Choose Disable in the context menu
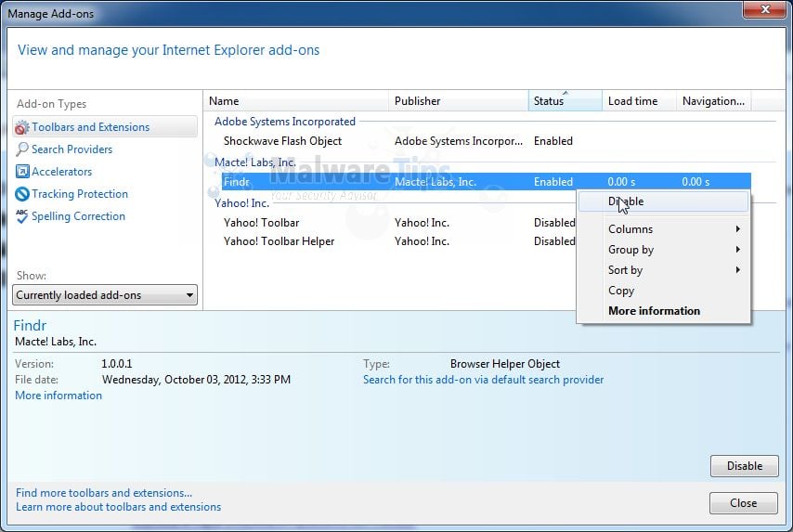The width and height of the screenshot is (793, 532). (x=663, y=201)
